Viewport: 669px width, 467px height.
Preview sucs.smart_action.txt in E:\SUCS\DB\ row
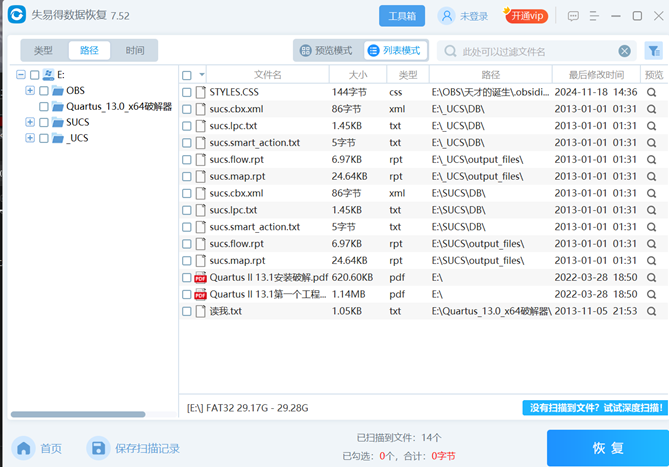tap(651, 227)
